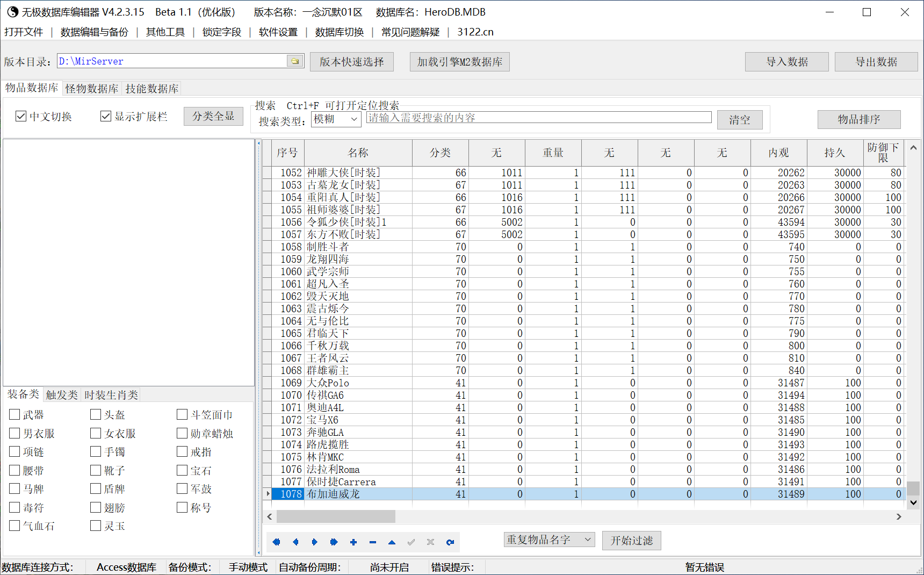Click the table's vertical scrollbar down arrow

coord(913,503)
